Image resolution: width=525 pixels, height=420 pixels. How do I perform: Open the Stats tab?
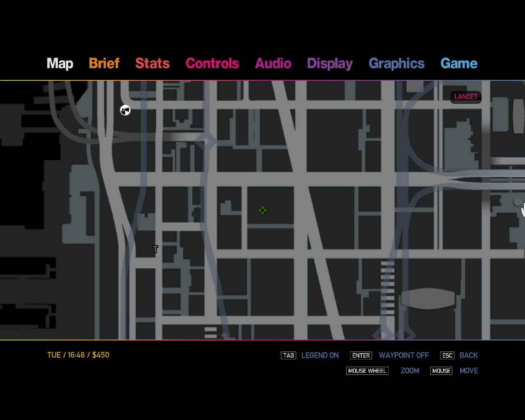coord(153,63)
